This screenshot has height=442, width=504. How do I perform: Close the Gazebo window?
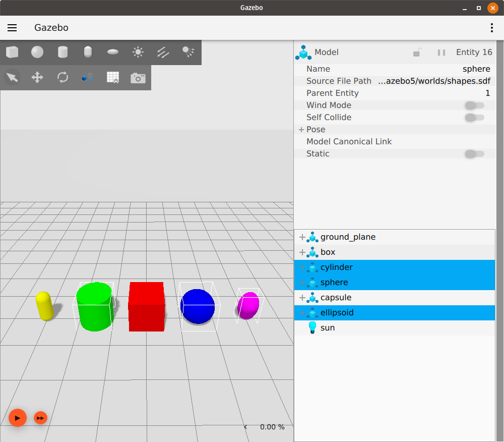coord(493,8)
